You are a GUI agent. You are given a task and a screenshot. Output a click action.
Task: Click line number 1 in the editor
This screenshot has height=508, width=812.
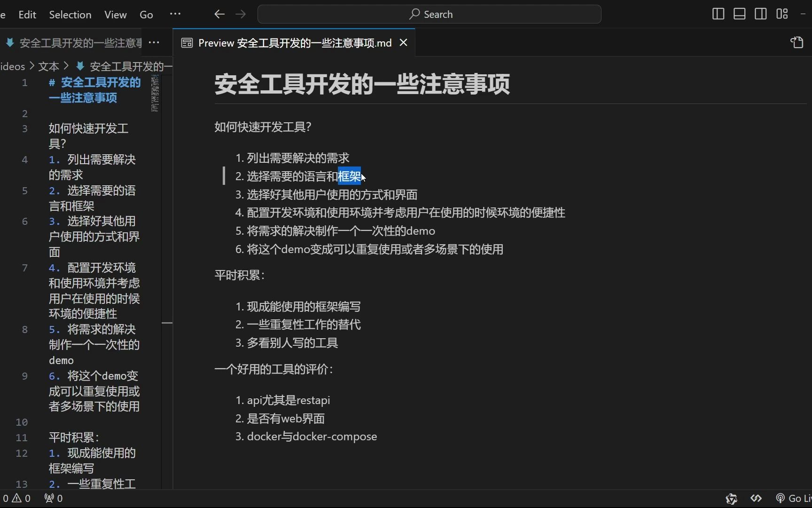pos(24,83)
